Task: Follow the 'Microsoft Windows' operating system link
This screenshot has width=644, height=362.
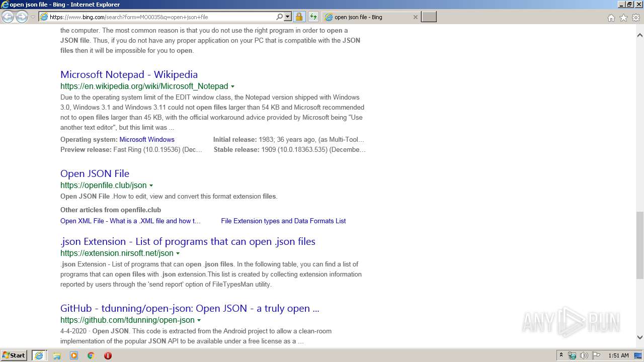Action: [147, 139]
